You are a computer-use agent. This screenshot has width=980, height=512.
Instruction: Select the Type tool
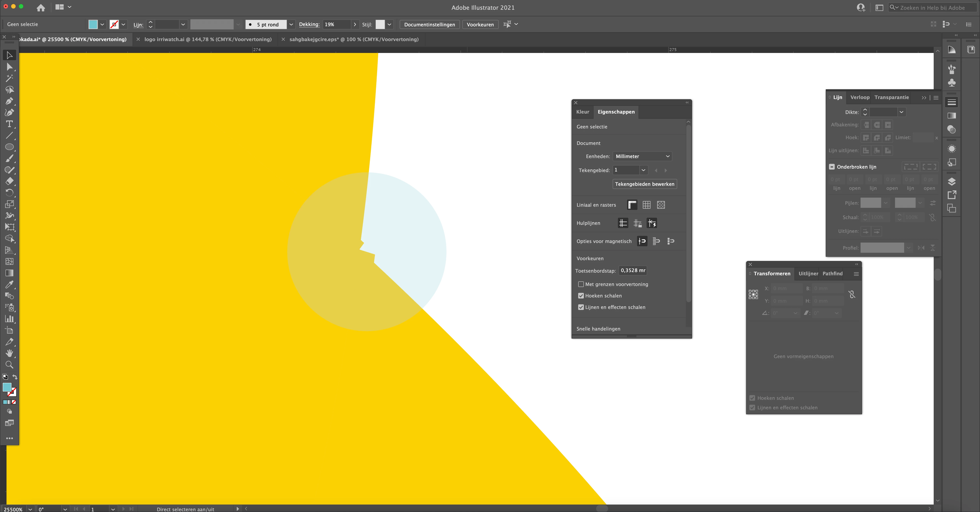tap(9, 124)
